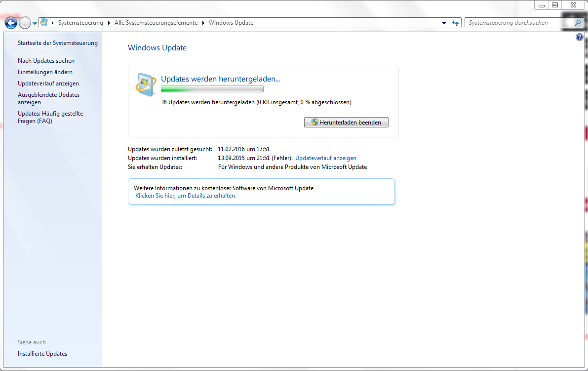This screenshot has width=588, height=371.
Task: Open the recent pages dropdown arrow
Action: coord(35,23)
